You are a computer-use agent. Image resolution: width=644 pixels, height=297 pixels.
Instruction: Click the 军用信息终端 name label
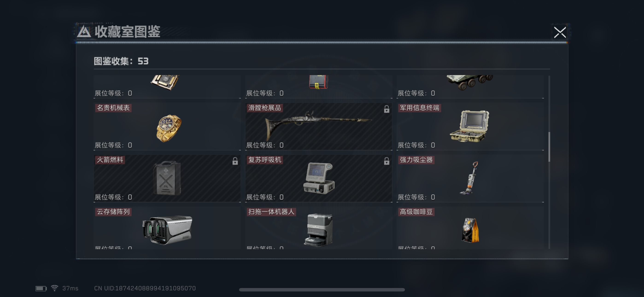click(x=419, y=108)
